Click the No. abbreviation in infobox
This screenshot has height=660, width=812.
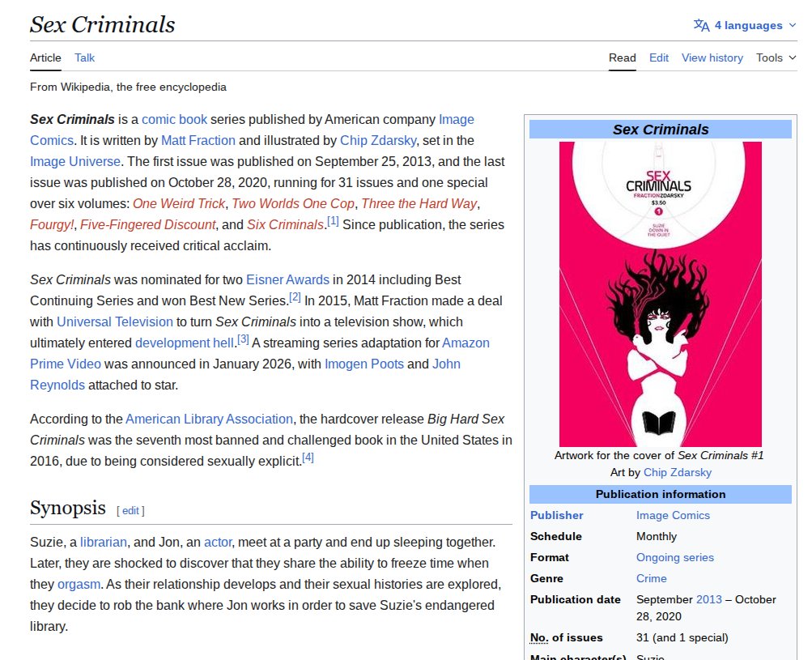(539, 637)
